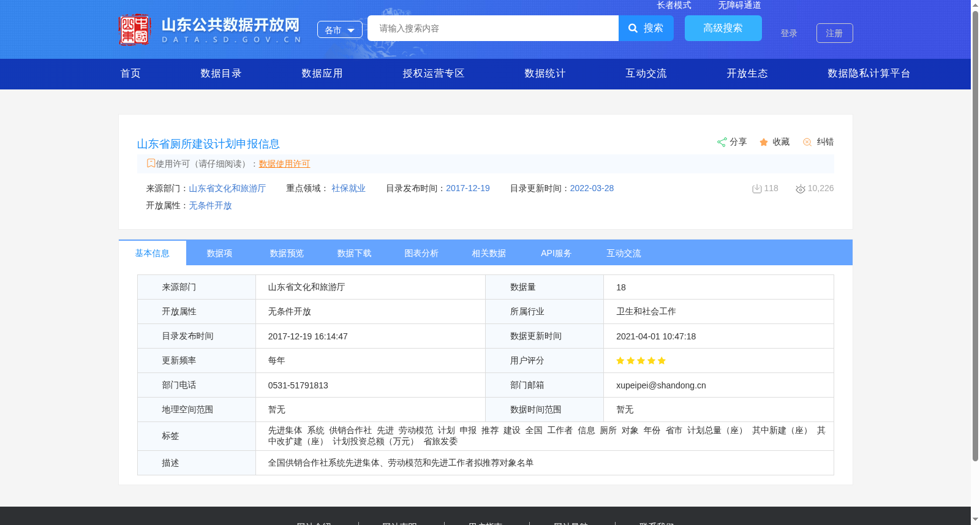Open 高级搜索 advanced search

723,28
